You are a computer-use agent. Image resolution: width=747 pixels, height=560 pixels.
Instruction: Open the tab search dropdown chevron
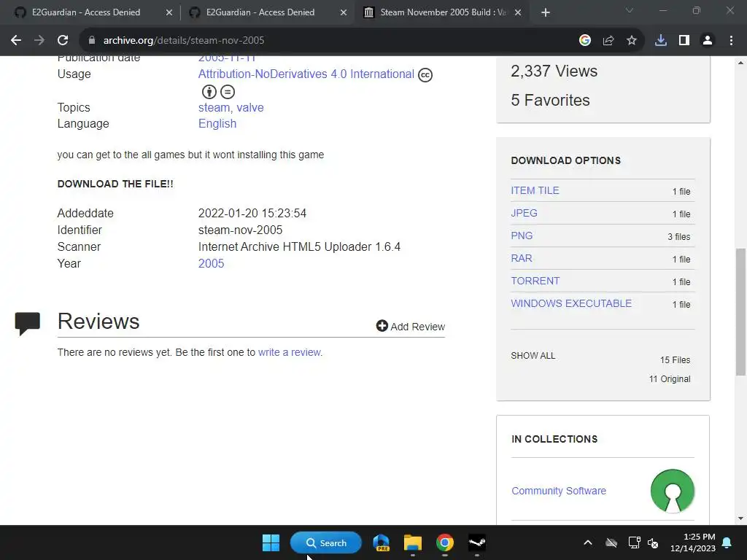[630, 10]
